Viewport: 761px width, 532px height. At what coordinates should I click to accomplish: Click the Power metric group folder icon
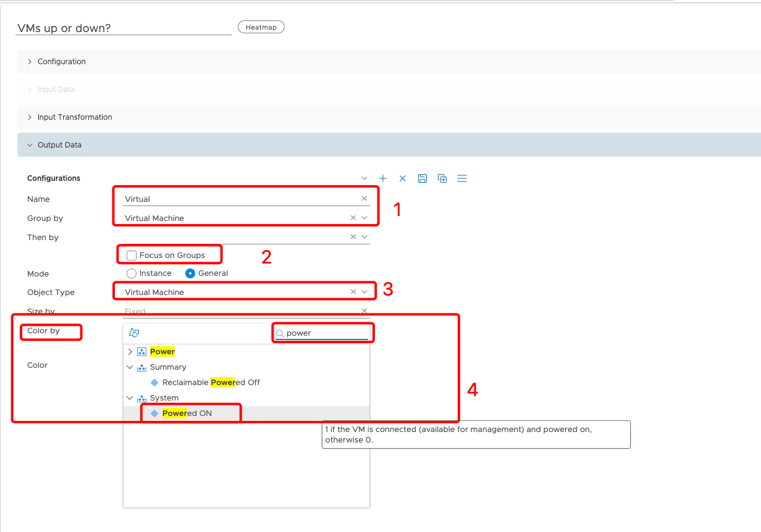click(143, 351)
